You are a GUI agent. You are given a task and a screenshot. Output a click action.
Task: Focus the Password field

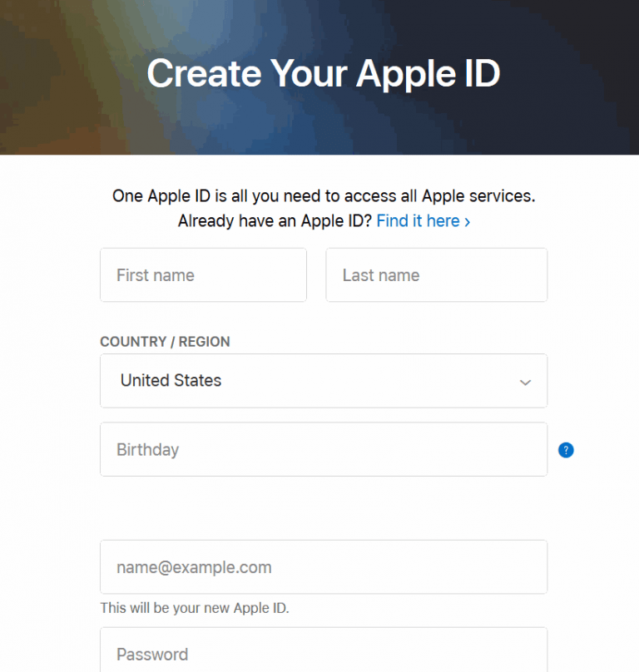(323, 653)
